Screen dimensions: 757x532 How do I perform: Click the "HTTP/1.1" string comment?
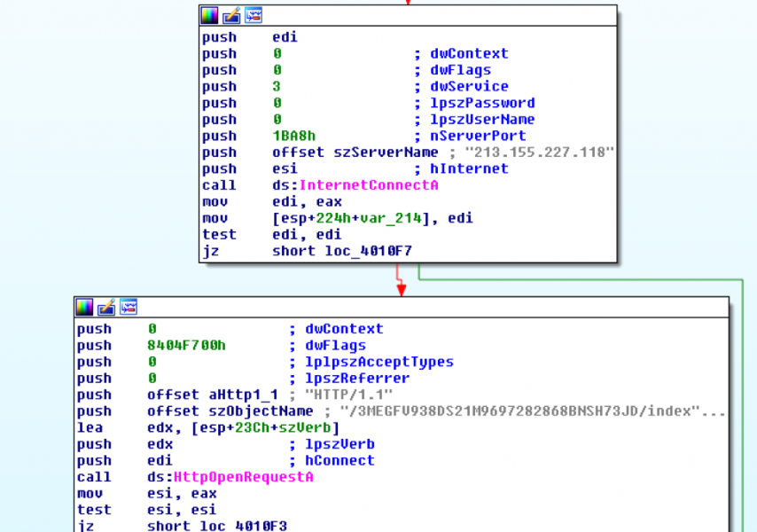pos(348,395)
